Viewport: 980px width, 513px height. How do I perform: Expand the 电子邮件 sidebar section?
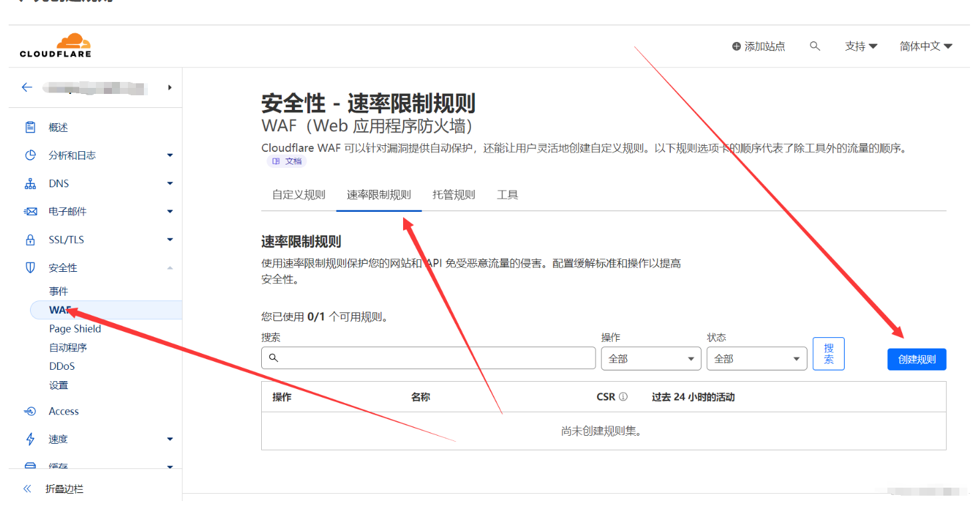coord(170,211)
